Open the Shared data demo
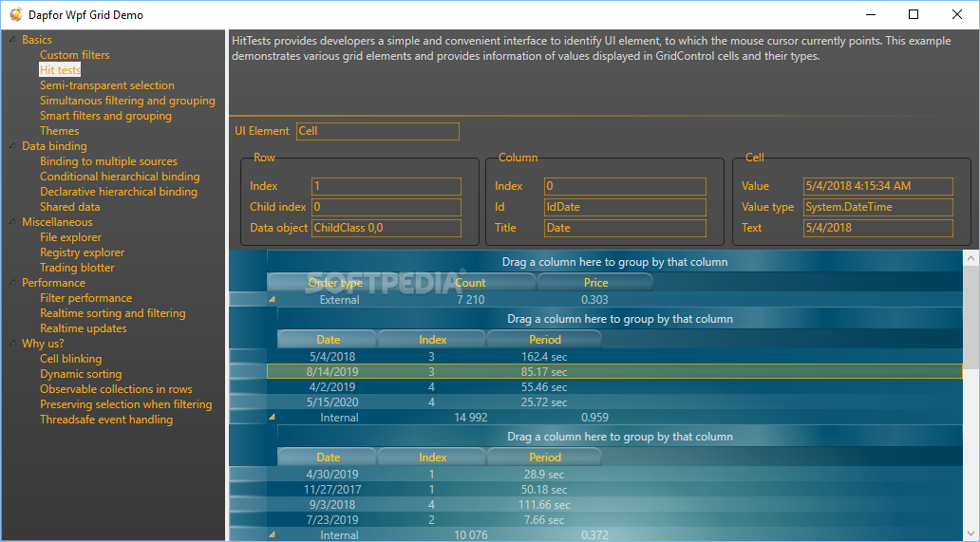Viewport: 980px width, 542px height. [x=70, y=207]
